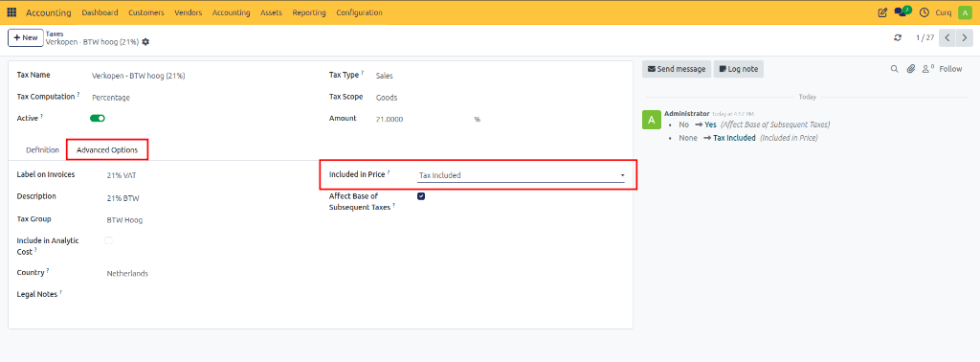Image resolution: width=980 pixels, height=362 pixels.
Task: Go to previous record arrow
Action: coord(947,38)
